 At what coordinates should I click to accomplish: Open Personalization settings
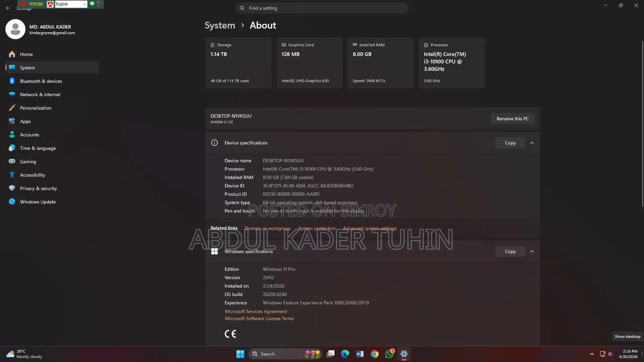(x=52, y=108)
